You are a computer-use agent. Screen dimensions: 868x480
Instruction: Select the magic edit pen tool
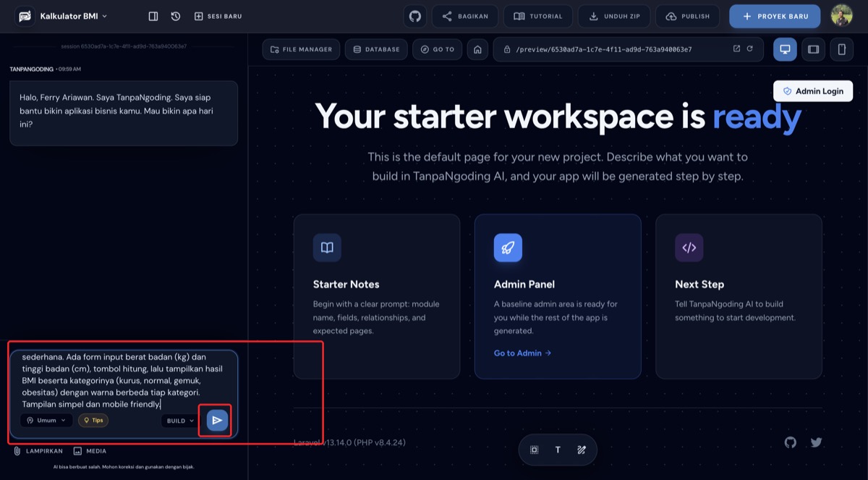coord(582,450)
